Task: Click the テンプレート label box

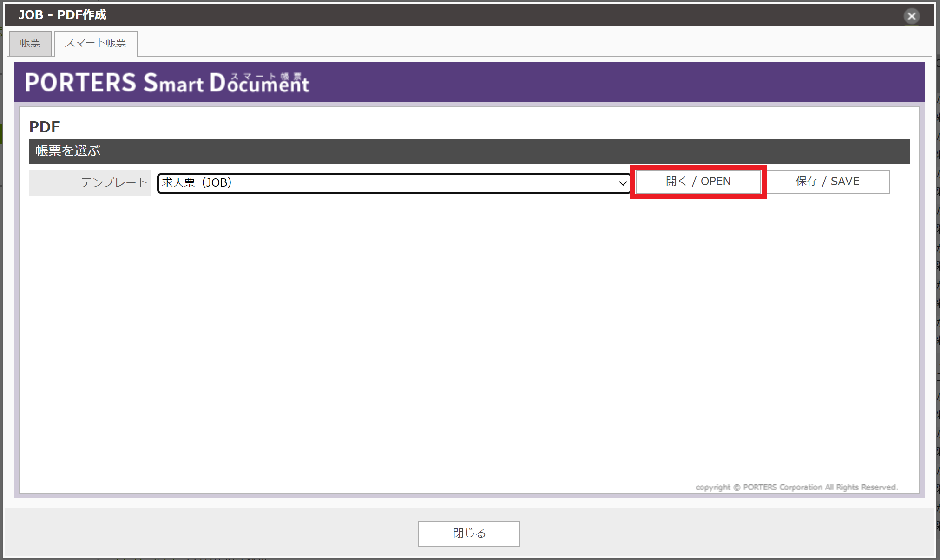Action: click(90, 182)
